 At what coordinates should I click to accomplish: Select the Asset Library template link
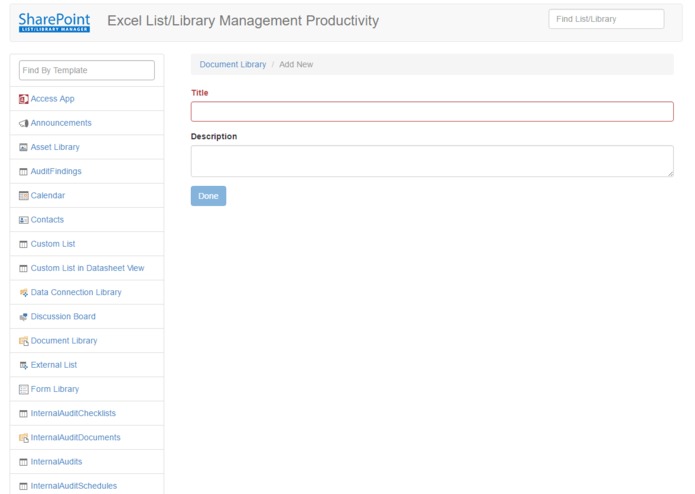click(x=55, y=147)
